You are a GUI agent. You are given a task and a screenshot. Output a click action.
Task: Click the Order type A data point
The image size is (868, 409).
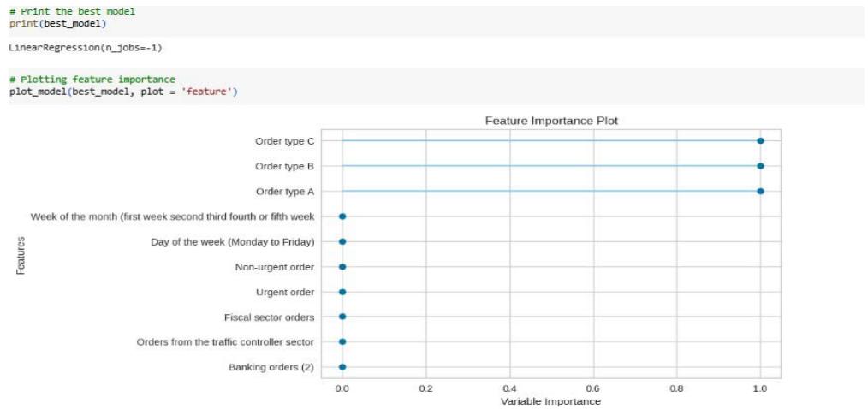click(760, 191)
